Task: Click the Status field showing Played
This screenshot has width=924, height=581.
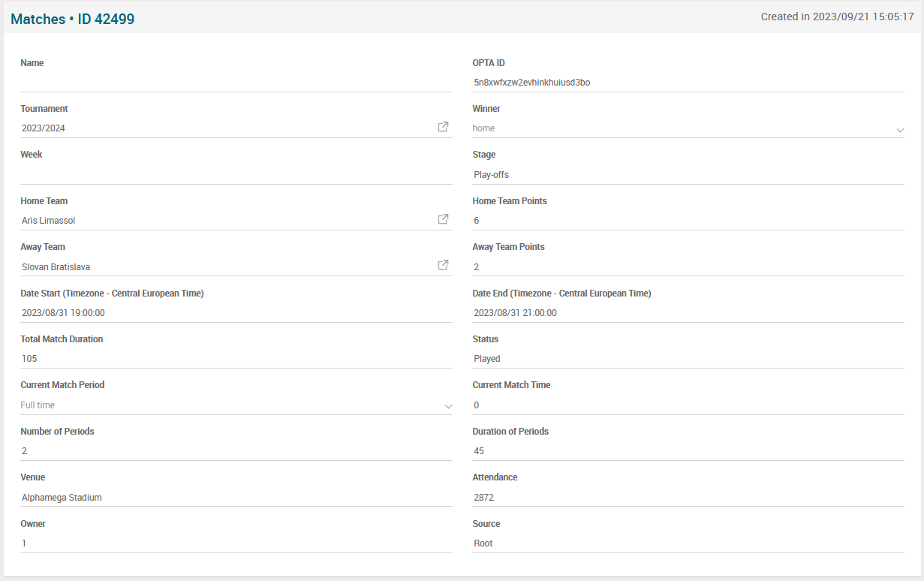Action: [x=687, y=359]
